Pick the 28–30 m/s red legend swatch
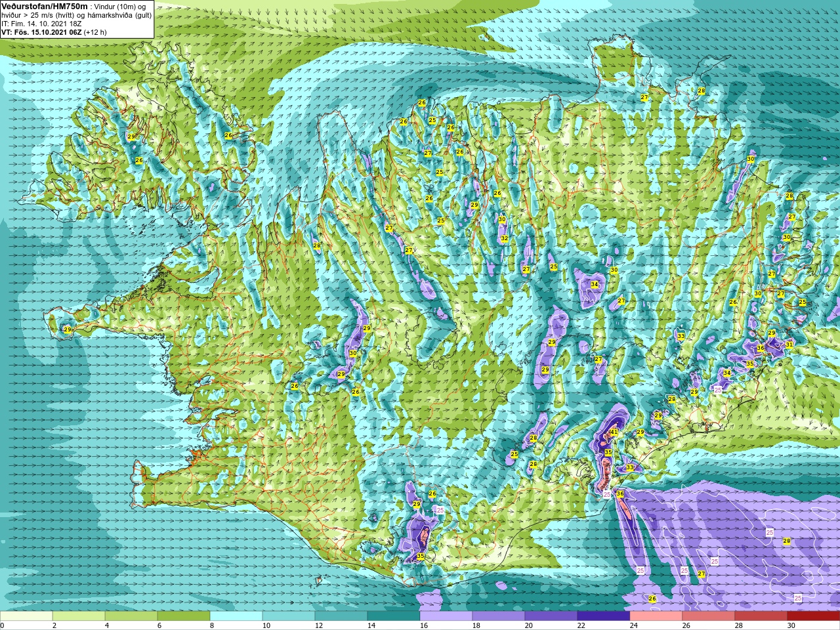 [761, 616]
